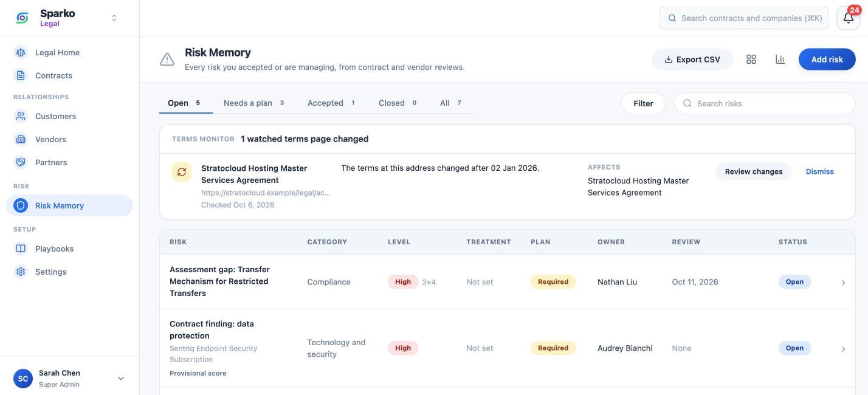Click the Contracts document icon
Viewport: 868px width, 395px height.
(21, 75)
